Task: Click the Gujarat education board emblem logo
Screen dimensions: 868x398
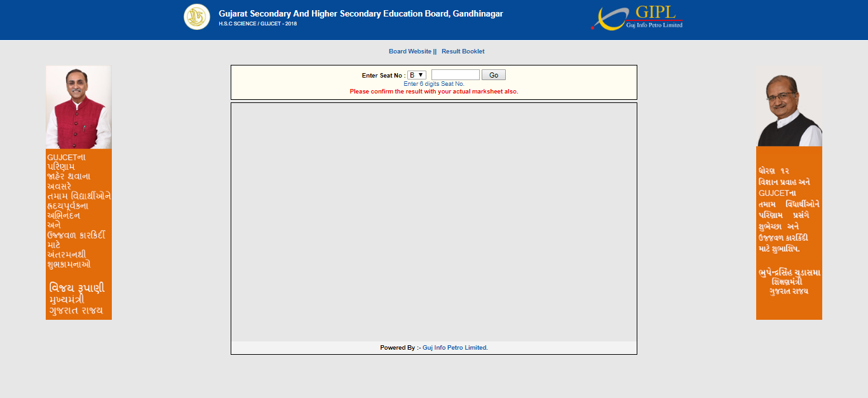Action: pos(196,17)
